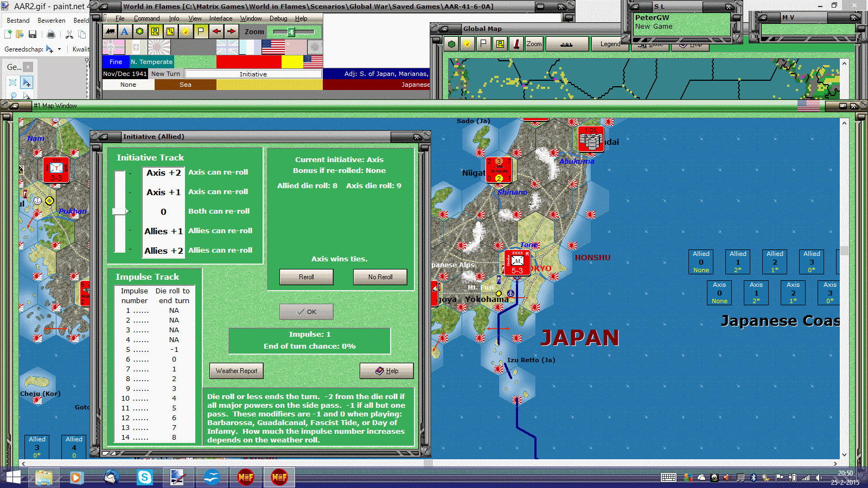Click the blue letter A toolbar icon
The image size is (868, 488).
[x=125, y=31]
